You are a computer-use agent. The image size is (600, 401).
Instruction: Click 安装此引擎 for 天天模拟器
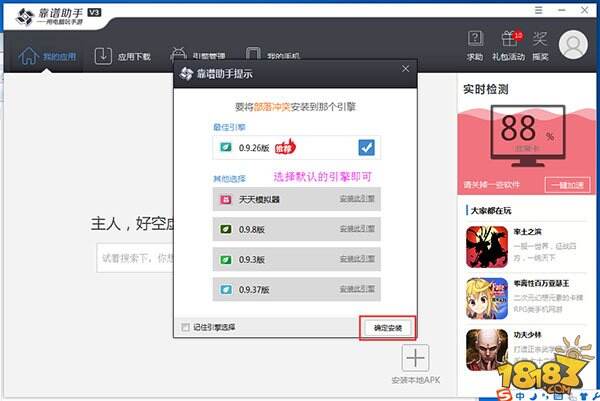coord(357,199)
